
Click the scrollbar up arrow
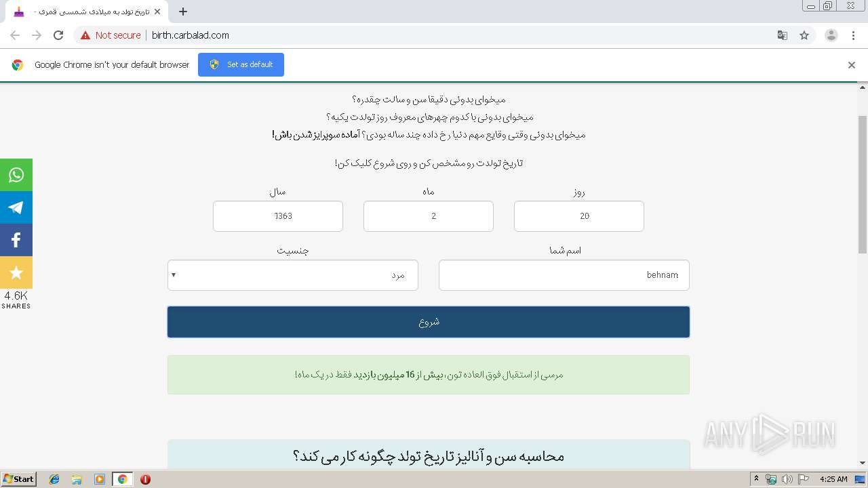pos(863,87)
